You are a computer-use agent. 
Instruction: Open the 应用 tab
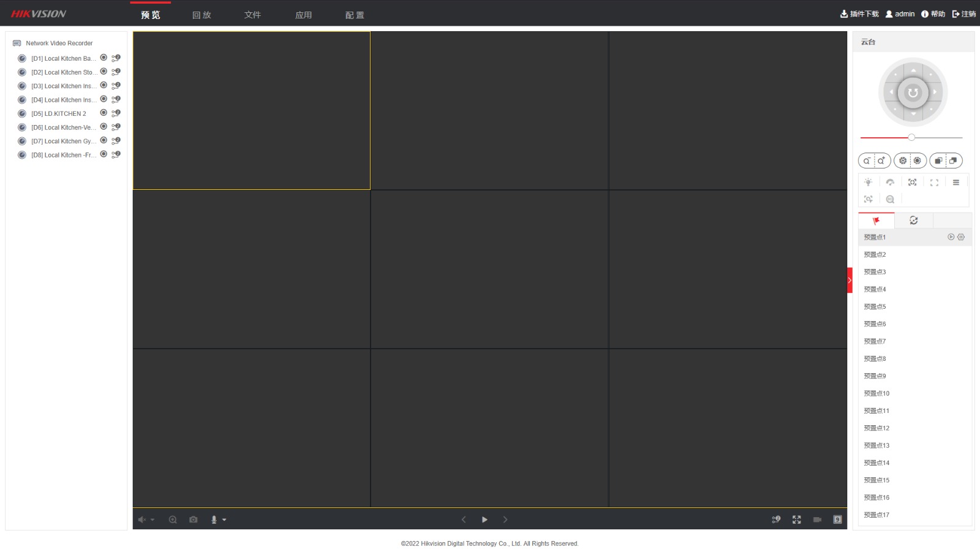click(303, 15)
